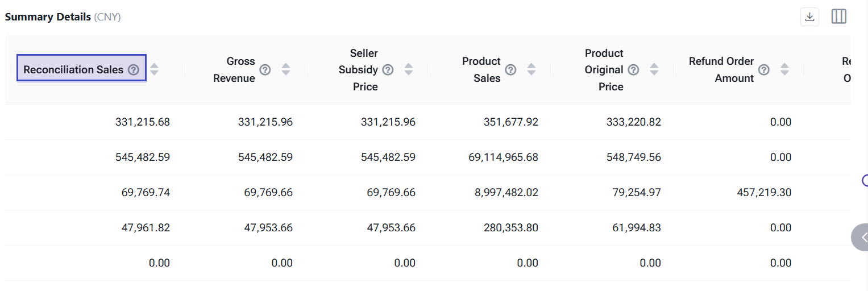Screen dimensions: 868x291
Task: Sort by Product Original Price
Action: pos(654,70)
